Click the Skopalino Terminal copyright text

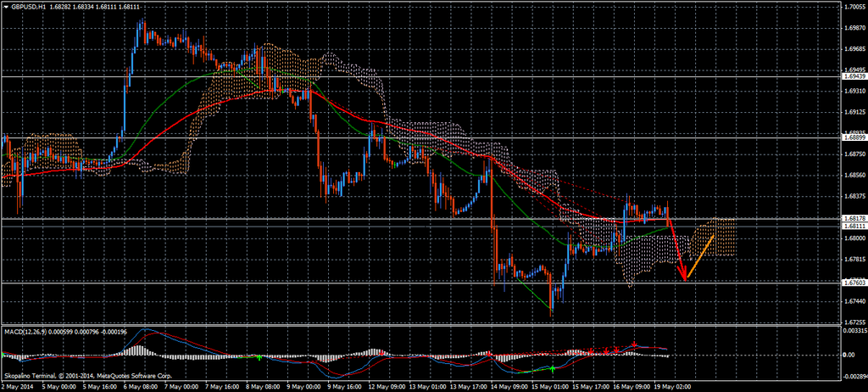pyautogui.click(x=89, y=375)
